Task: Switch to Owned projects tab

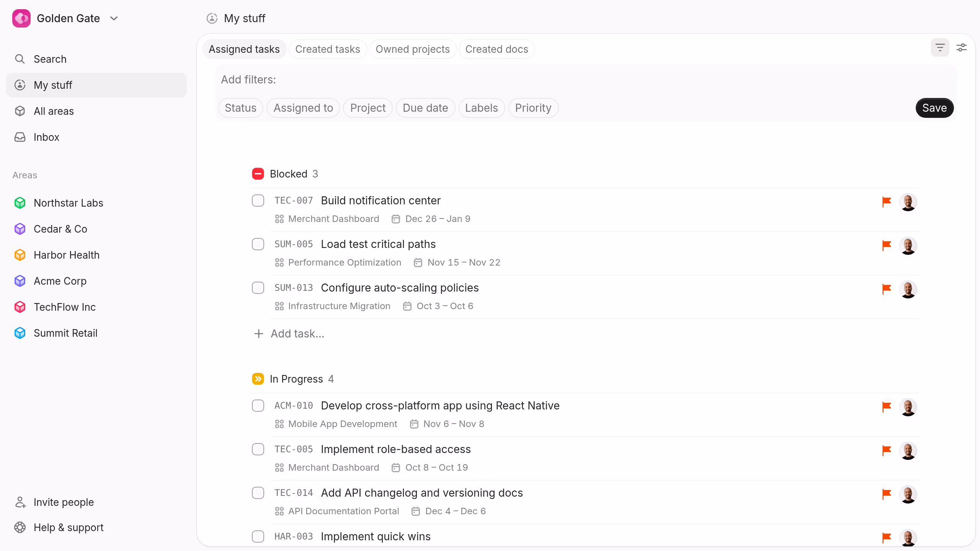Action: tap(413, 49)
